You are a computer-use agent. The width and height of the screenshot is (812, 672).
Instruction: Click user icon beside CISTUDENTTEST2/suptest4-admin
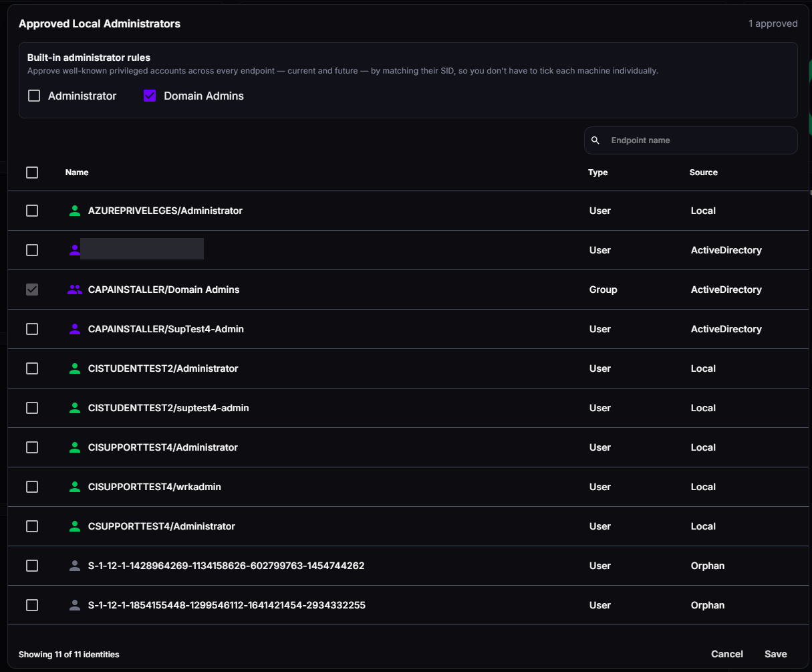click(x=75, y=408)
